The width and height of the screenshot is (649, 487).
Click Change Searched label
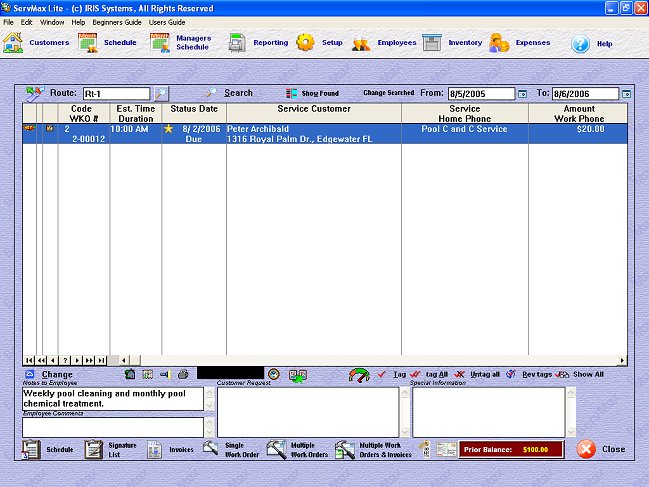[x=389, y=93]
